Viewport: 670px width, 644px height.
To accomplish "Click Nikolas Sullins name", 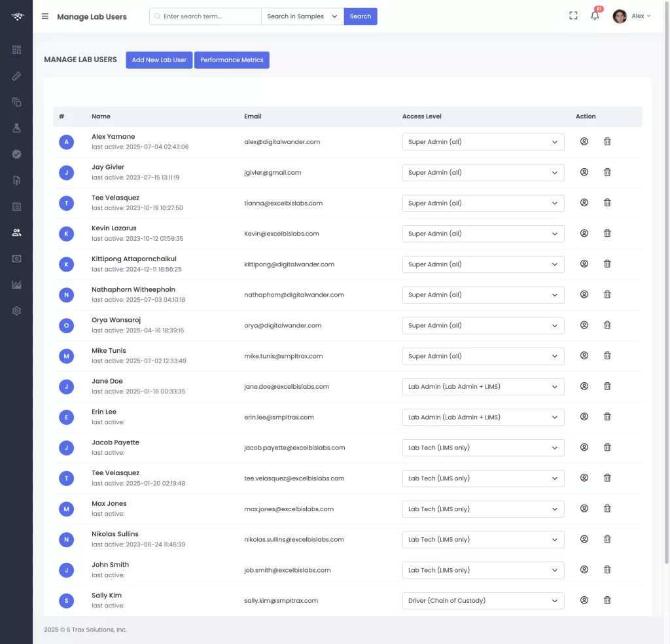I will (x=115, y=534).
